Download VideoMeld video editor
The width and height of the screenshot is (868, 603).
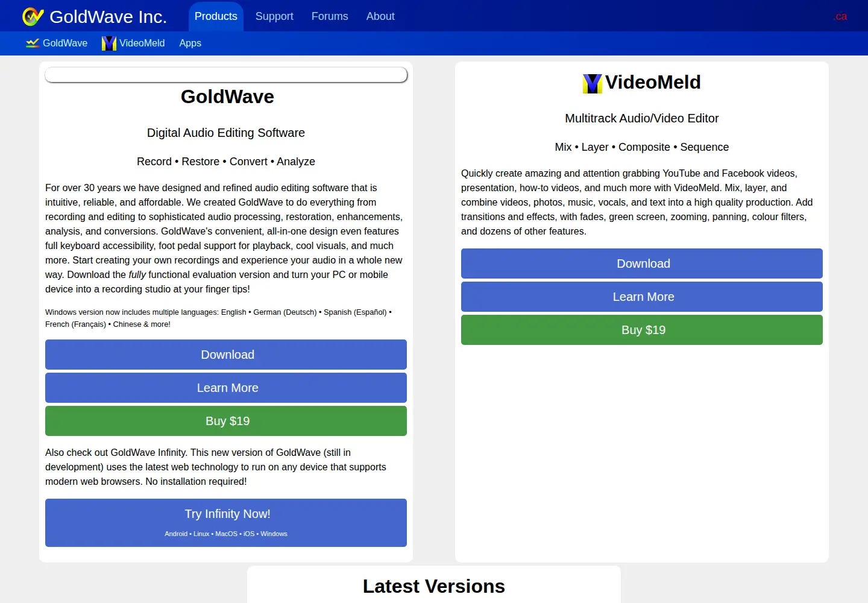642,264
